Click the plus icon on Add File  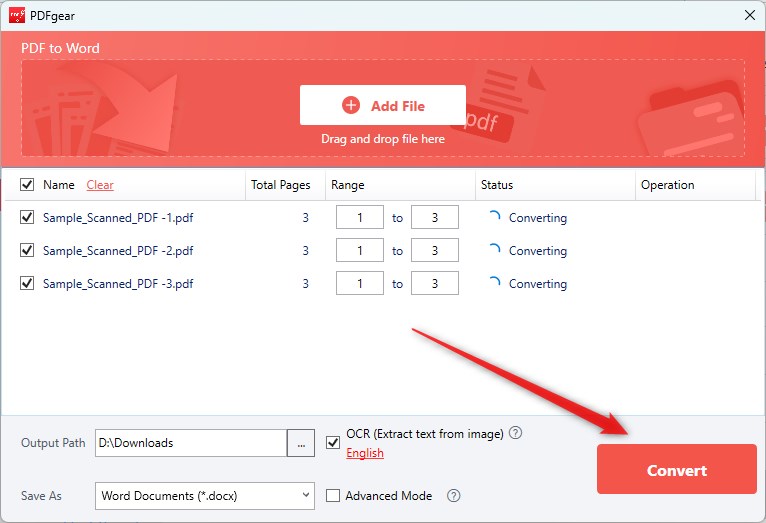click(351, 105)
